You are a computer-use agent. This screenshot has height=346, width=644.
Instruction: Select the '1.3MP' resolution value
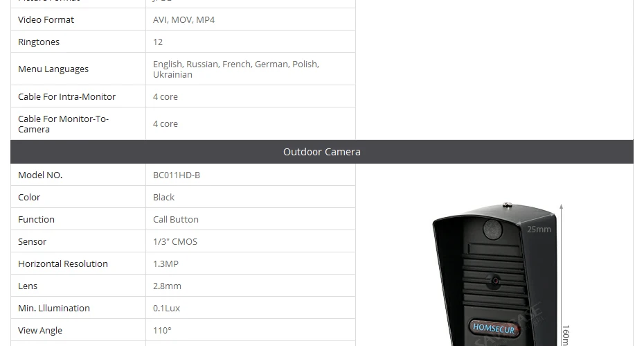[166, 264]
